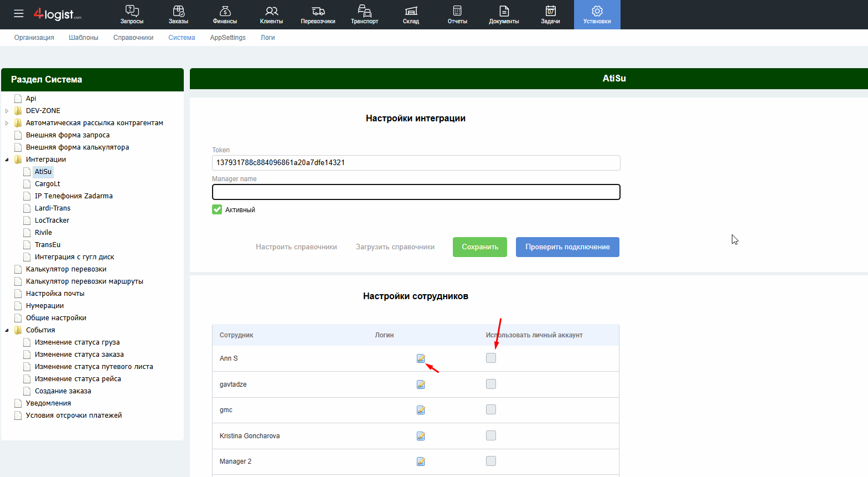
Task: Enable personal account for Ann S
Action: tap(491, 358)
